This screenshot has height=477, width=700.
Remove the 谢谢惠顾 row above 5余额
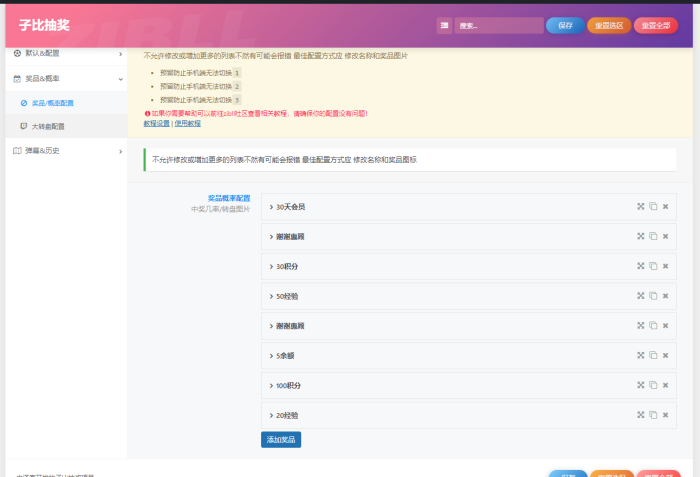pos(665,326)
